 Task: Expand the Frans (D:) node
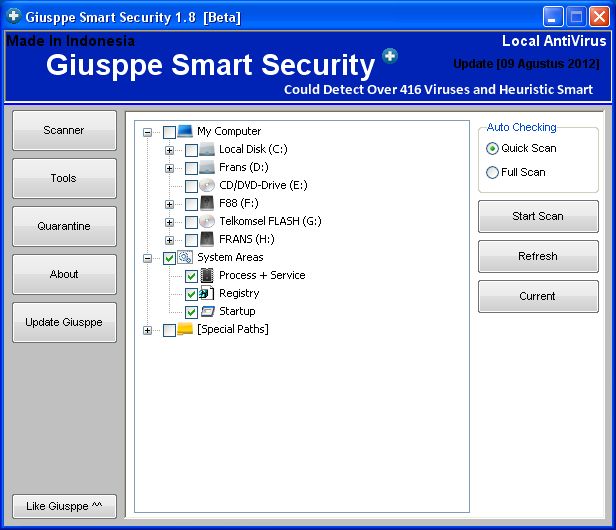(169, 169)
